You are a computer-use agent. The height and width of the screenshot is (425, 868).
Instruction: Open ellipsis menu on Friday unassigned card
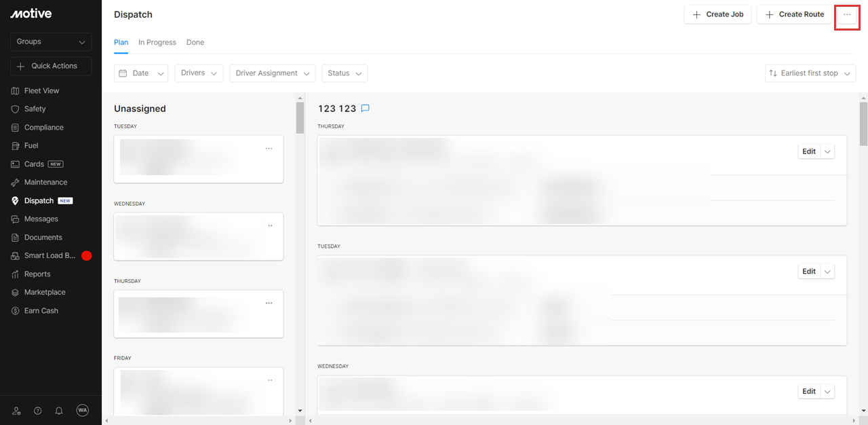click(269, 380)
